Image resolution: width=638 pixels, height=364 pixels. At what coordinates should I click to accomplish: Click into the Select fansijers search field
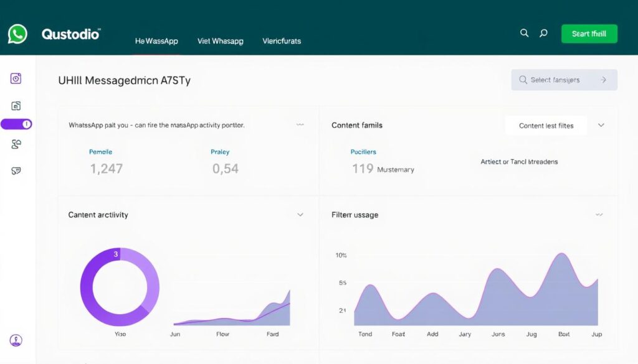(555, 80)
